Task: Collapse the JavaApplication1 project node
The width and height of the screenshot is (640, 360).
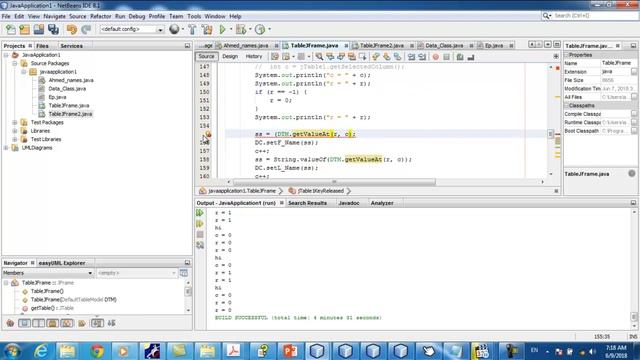Action: [x=6, y=55]
